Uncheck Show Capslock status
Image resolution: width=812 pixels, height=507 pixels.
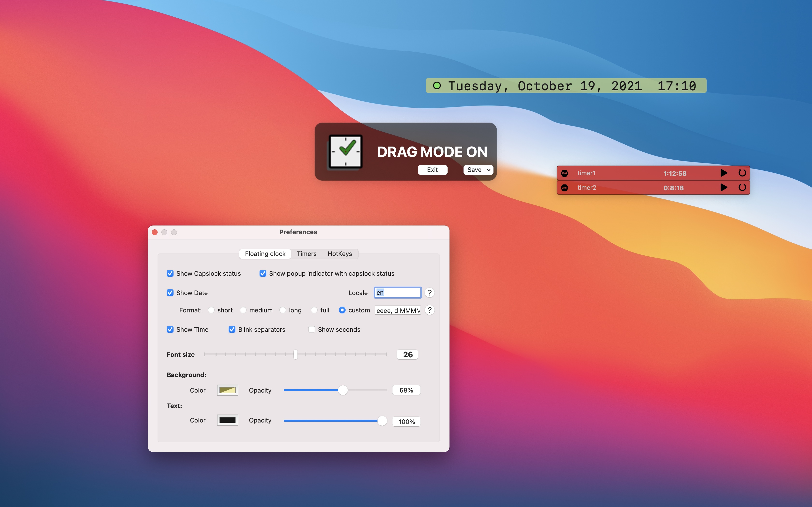click(170, 274)
